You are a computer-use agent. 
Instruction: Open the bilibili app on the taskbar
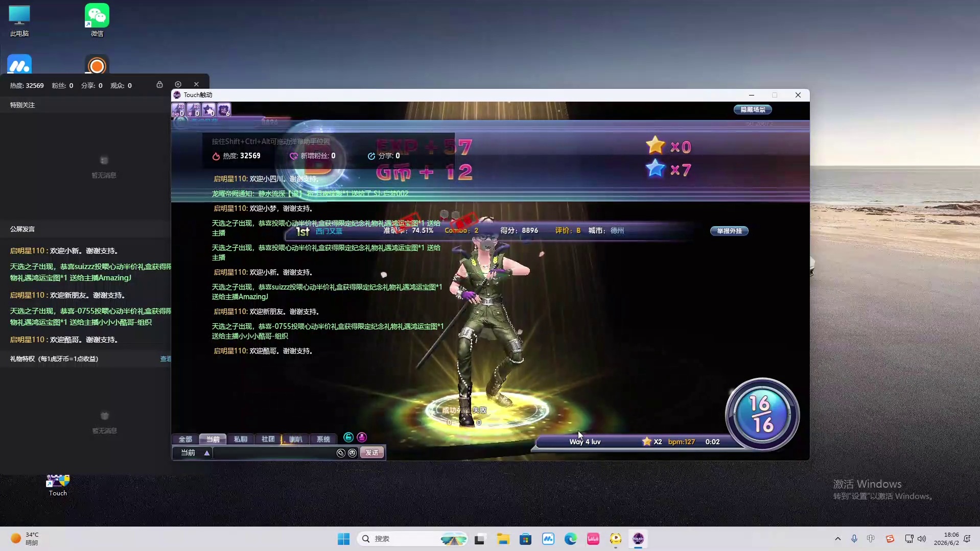point(593,539)
